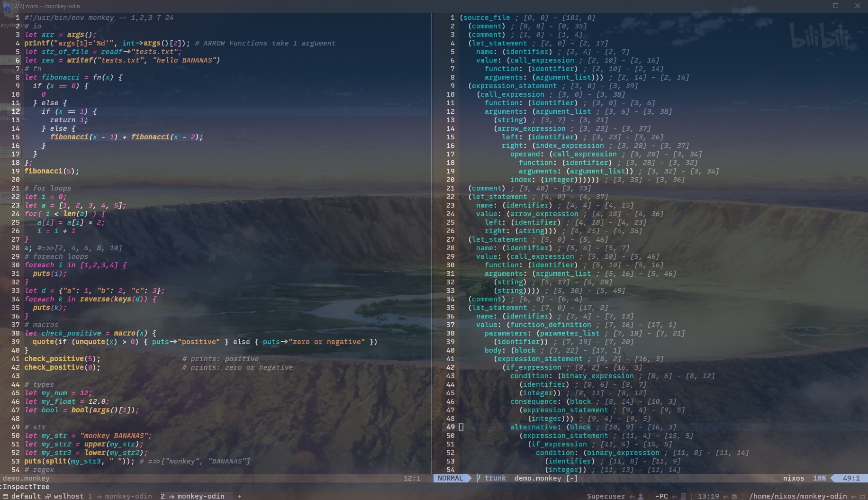Click the cursor block on tree line 49
This screenshot has width=868, height=500.
pyautogui.click(x=461, y=427)
